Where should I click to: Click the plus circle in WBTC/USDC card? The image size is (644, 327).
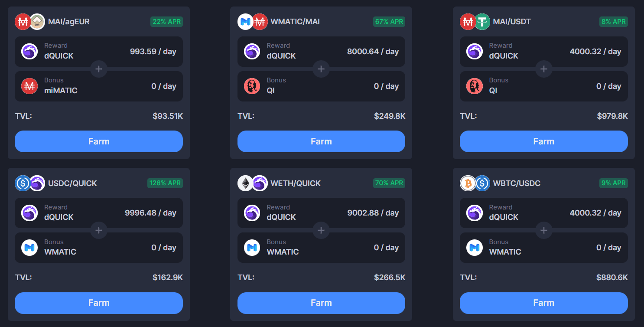[x=543, y=230]
